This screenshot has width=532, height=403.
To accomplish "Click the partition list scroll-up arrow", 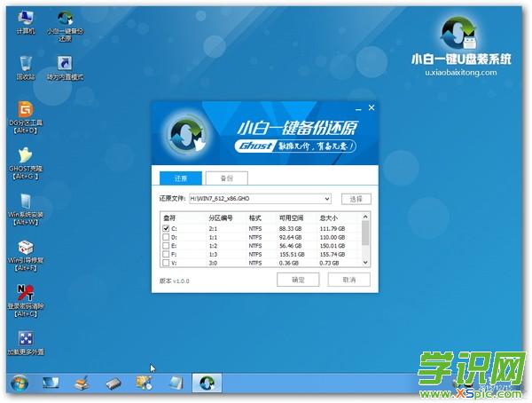I will point(365,217).
